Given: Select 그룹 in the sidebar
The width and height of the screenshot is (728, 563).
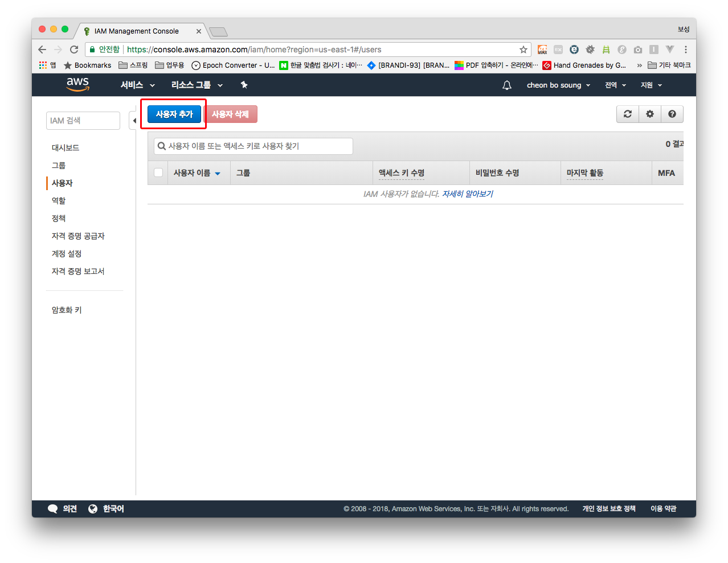Looking at the screenshot, I should tap(59, 165).
